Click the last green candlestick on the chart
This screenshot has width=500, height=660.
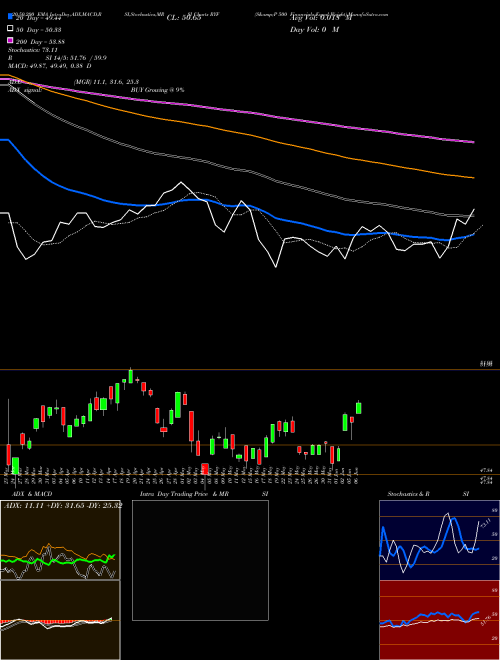click(x=359, y=407)
